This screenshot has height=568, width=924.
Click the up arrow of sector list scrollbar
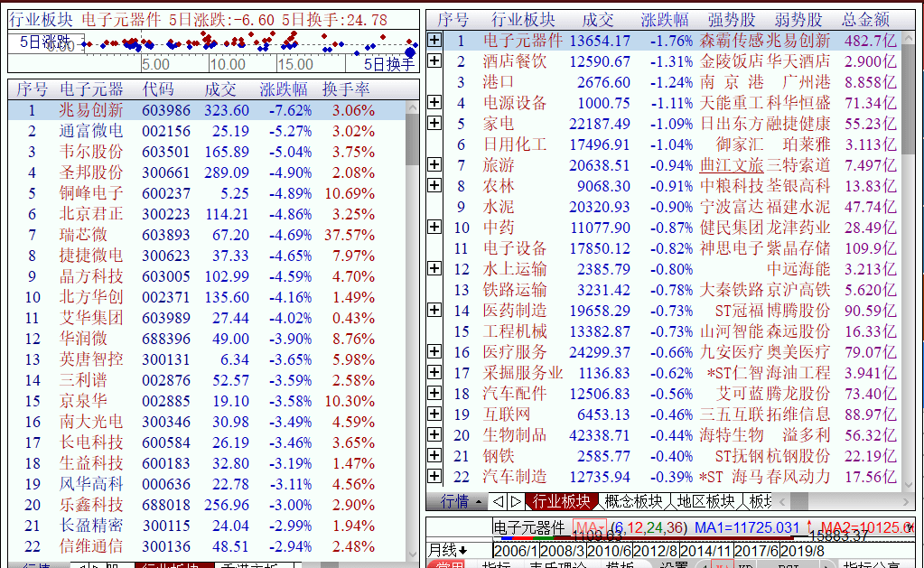click(908, 38)
